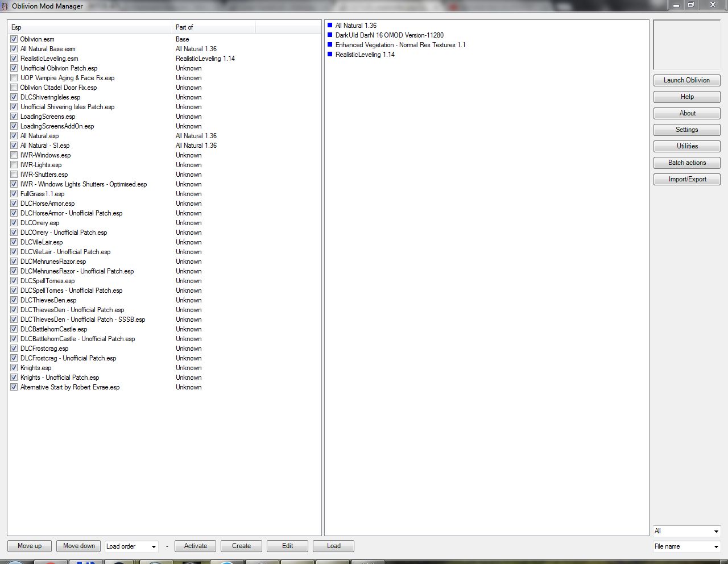Viewport: 728px width, 564px height.
Task: Enable the IWR-Windows.esp plugin checkbox
Action: pos(14,155)
